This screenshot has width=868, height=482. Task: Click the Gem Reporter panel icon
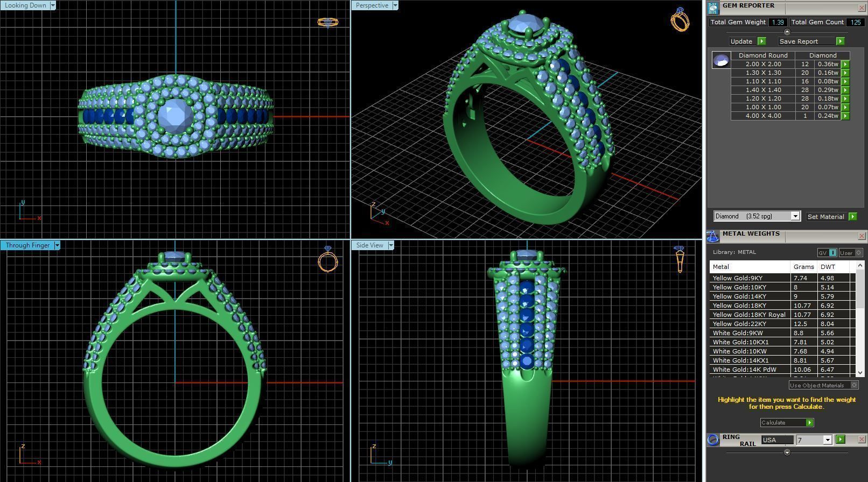[713, 8]
